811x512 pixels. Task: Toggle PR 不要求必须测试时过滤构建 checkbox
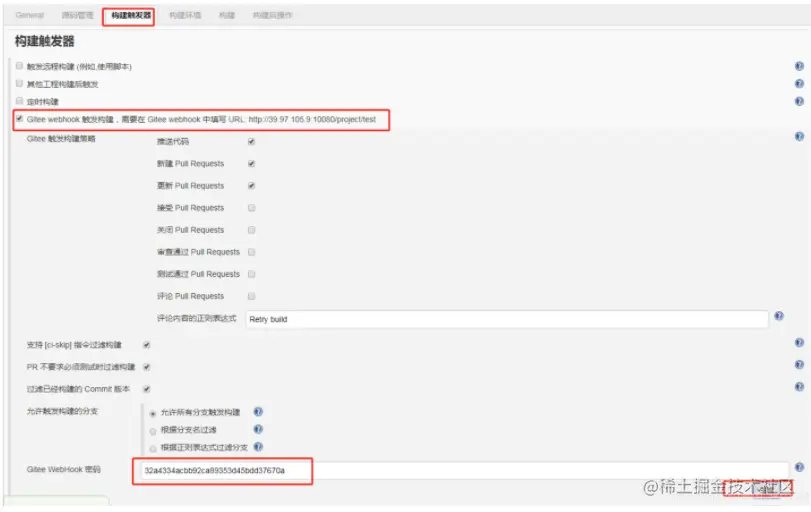[x=147, y=367]
